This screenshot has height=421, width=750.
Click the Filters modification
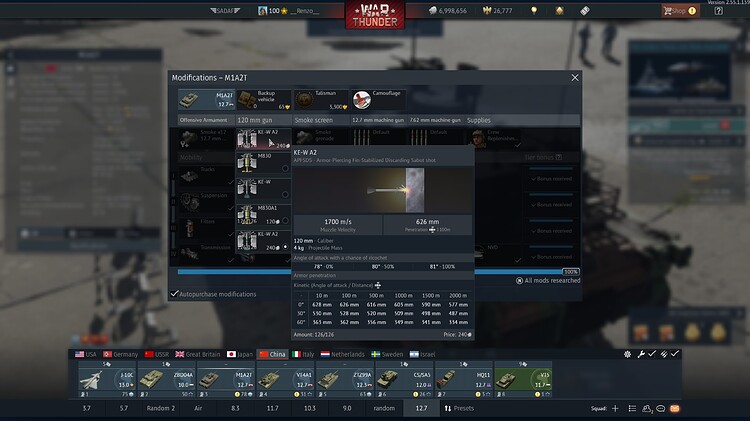[206, 228]
